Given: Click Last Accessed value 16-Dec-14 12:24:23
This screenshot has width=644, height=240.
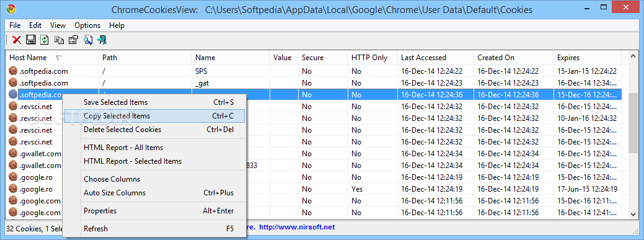Looking at the screenshot, I should coord(431,83).
